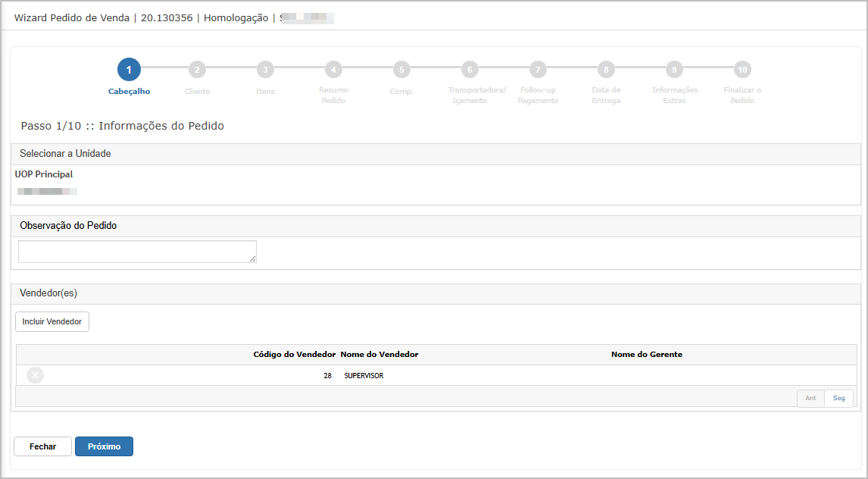Click the Seg pagination button

839,398
